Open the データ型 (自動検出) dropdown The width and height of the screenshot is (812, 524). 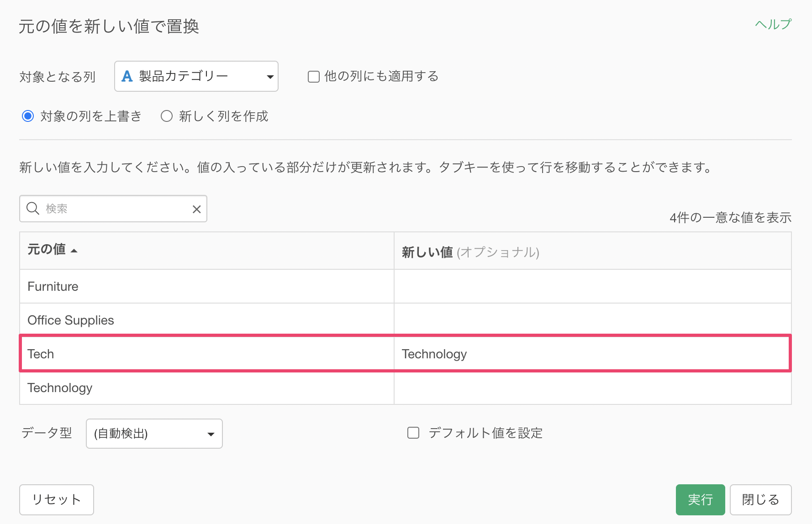(x=154, y=434)
